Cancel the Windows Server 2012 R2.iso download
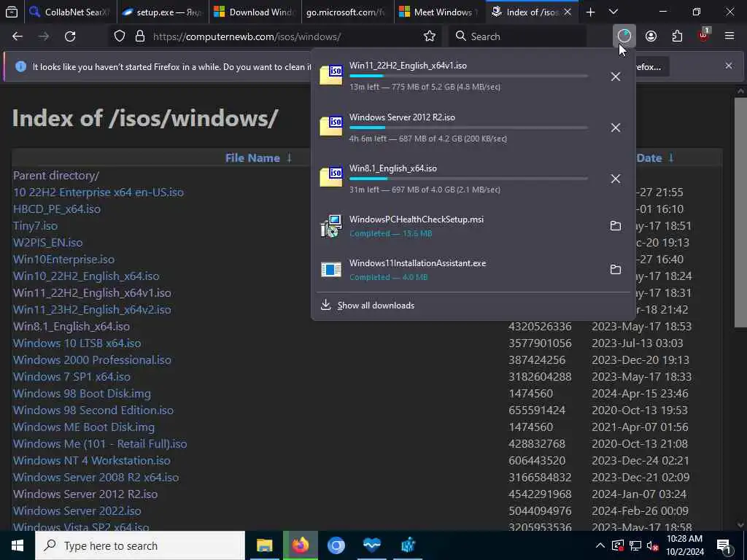 pyautogui.click(x=616, y=128)
